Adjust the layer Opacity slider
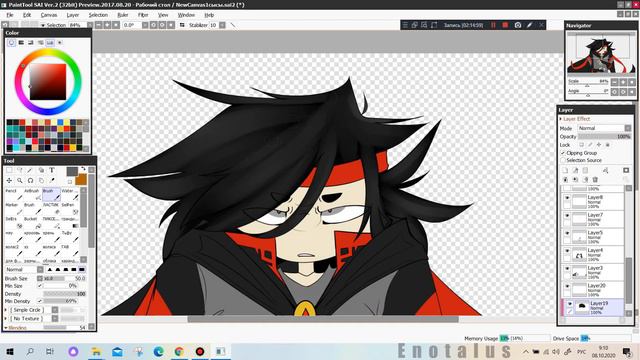This screenshot has width=640, height=360. (x=604, y=137)
